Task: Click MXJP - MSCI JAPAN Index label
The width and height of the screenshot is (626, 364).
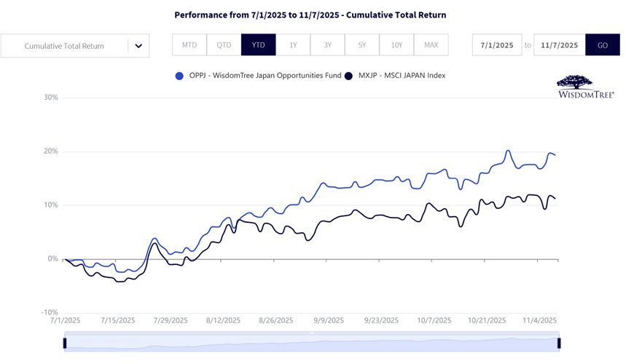Action: pyautogui.click(x=402, y=76)
